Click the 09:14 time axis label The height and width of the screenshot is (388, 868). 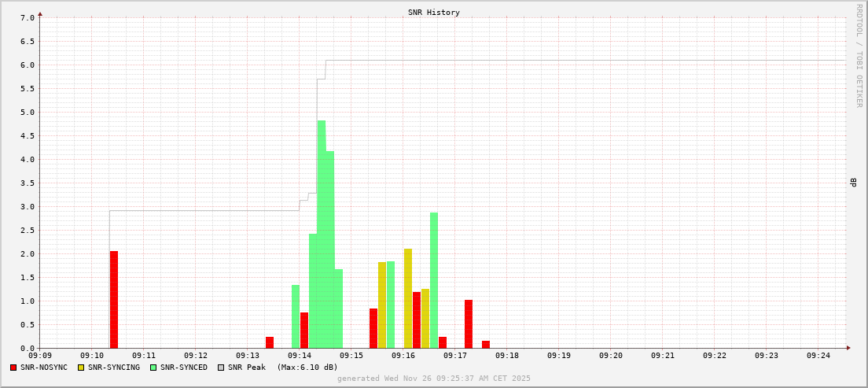[x=300, y=356]
